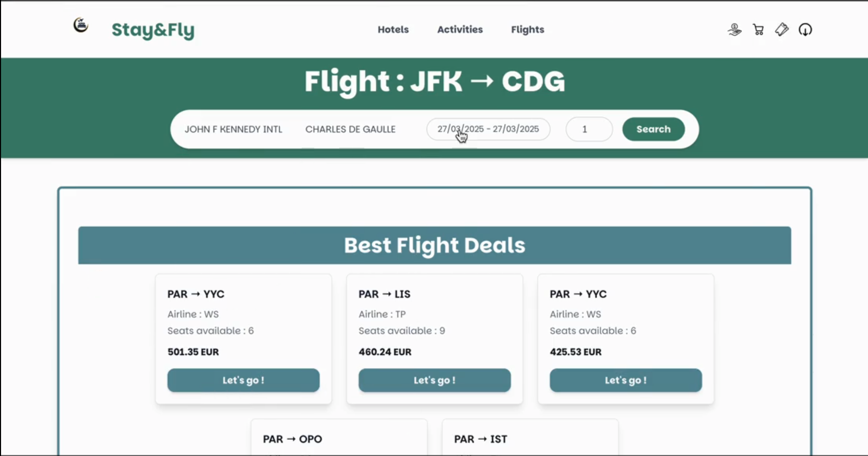Open the Hotels menu item
Image resolution: width=868 pixels, height=456 pixels.
(x=393, y=30)
